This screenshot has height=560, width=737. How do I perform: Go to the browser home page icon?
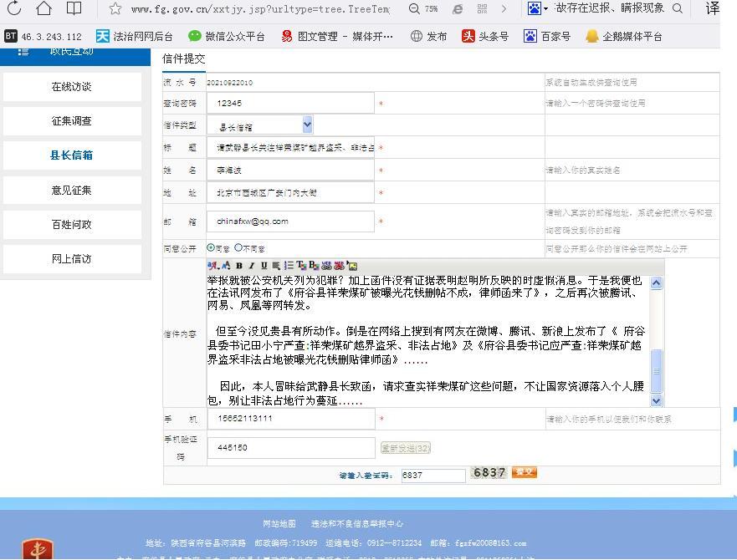pos(44,9)
